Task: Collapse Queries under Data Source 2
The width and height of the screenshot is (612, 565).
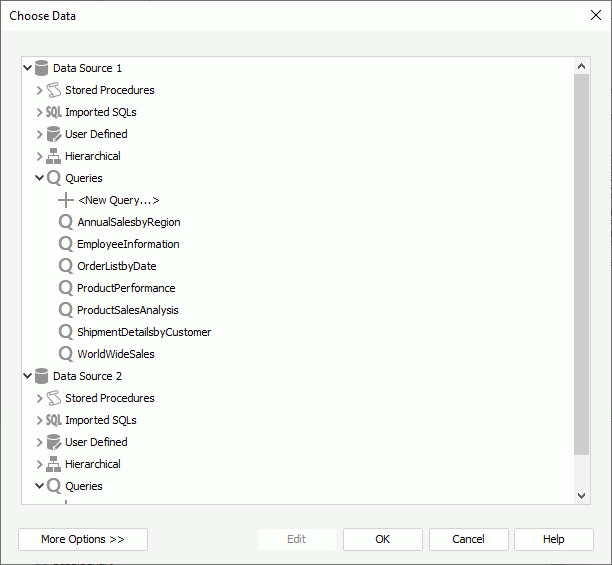Action: tap(39, 486)
